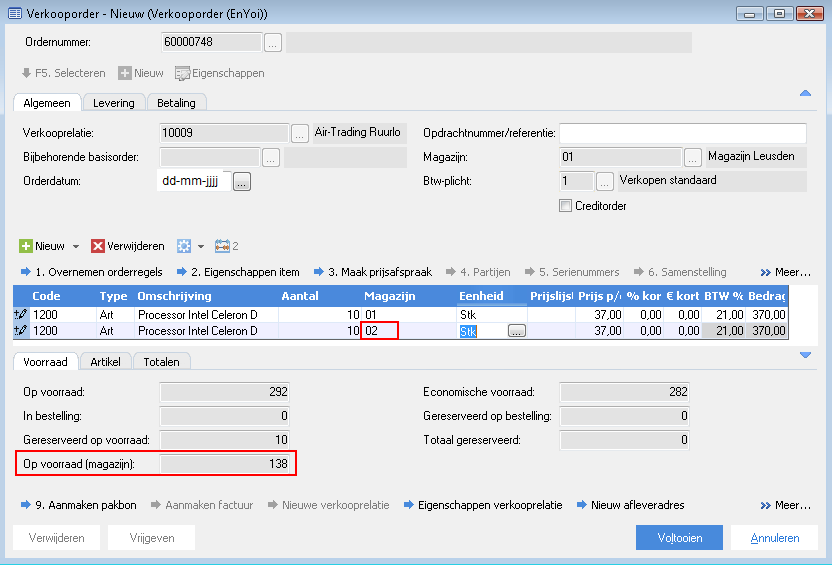The height and width of the screenshot is (565, 832).
Task: Open lookup button next to Magazijn 01
Action: click(x=692, y=157)
